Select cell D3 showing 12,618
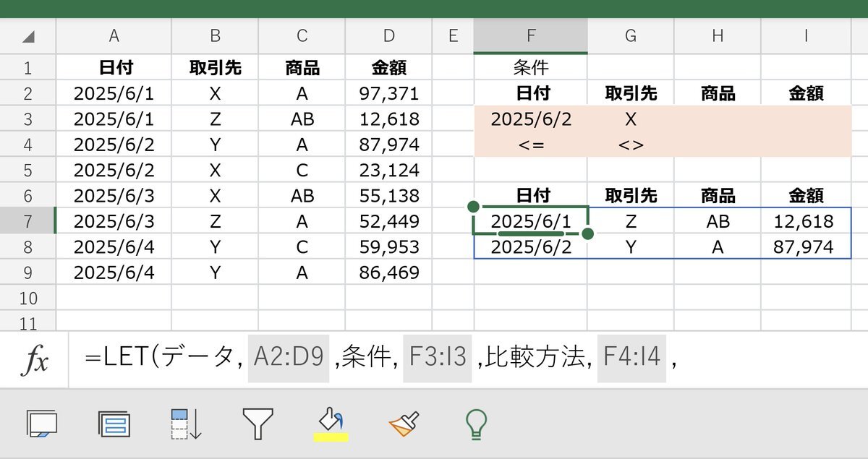Viewport: 868px width, 459px height. click(388, 119)
